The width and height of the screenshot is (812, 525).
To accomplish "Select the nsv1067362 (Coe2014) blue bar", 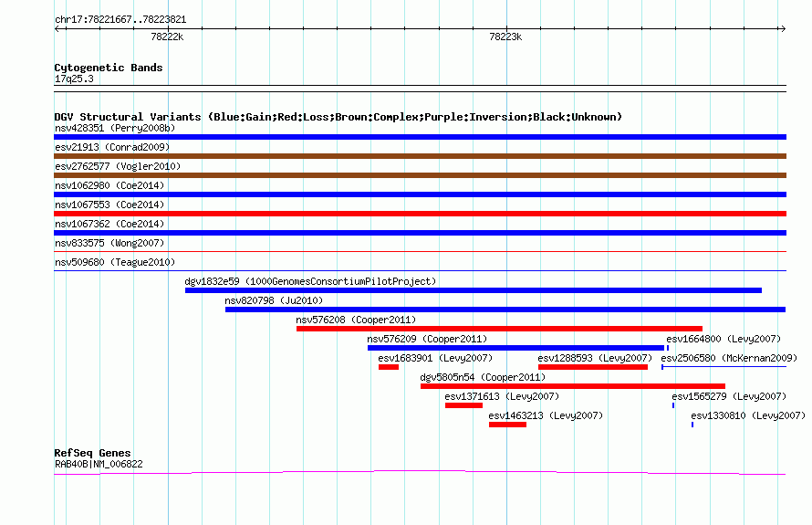I will (x=420, y=233).
